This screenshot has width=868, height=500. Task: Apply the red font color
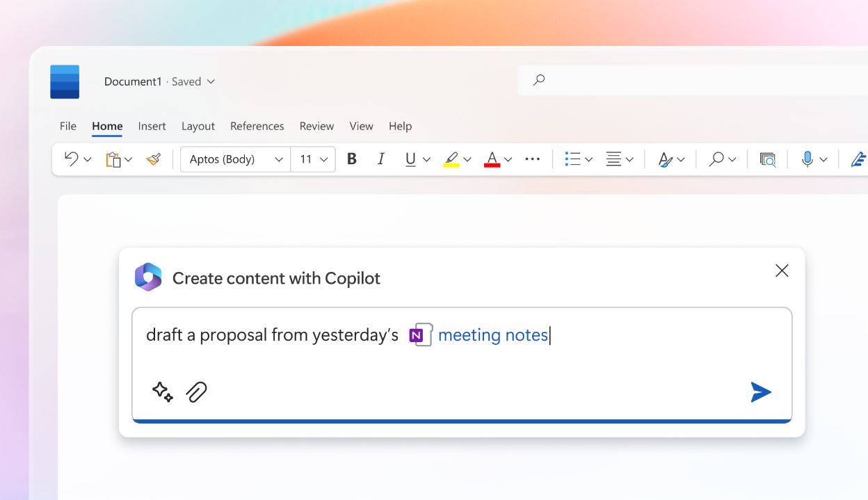492,159
